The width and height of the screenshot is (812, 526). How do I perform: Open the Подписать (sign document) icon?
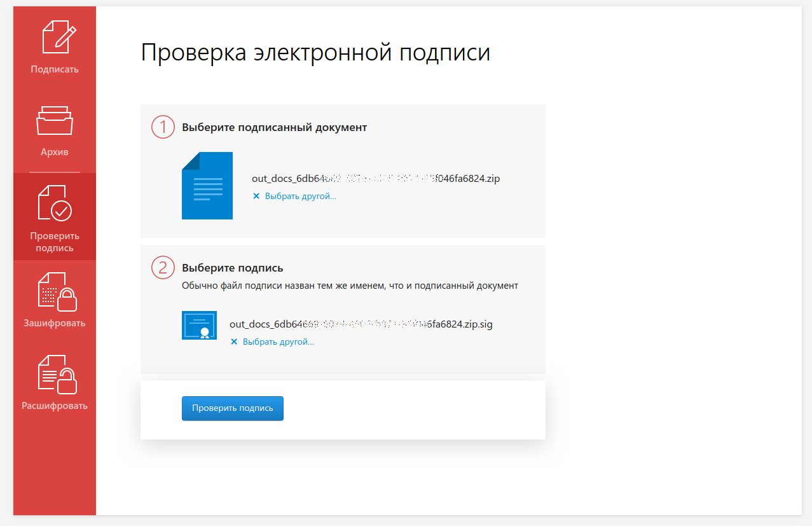[x=58, y=37]
